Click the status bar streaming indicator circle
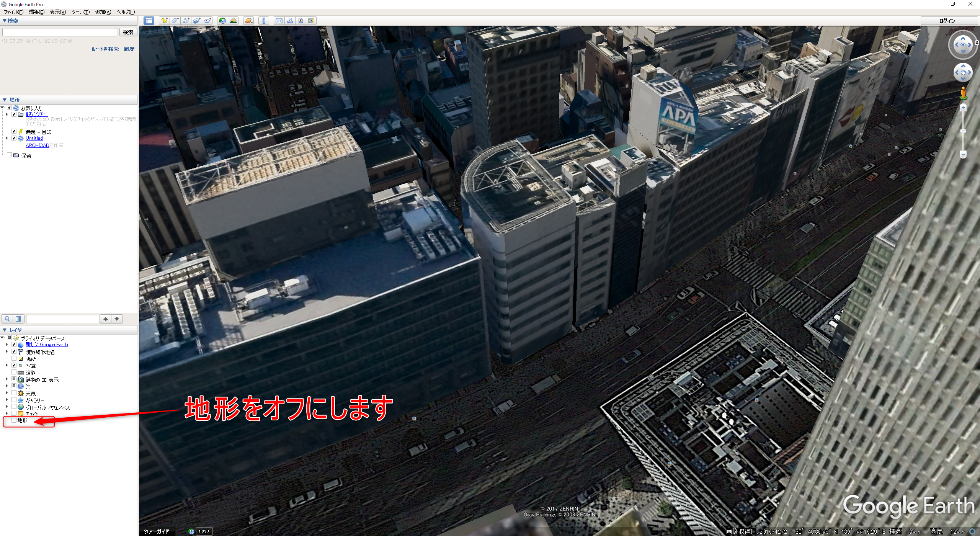The image size is (980, 536). coord(973,531)
